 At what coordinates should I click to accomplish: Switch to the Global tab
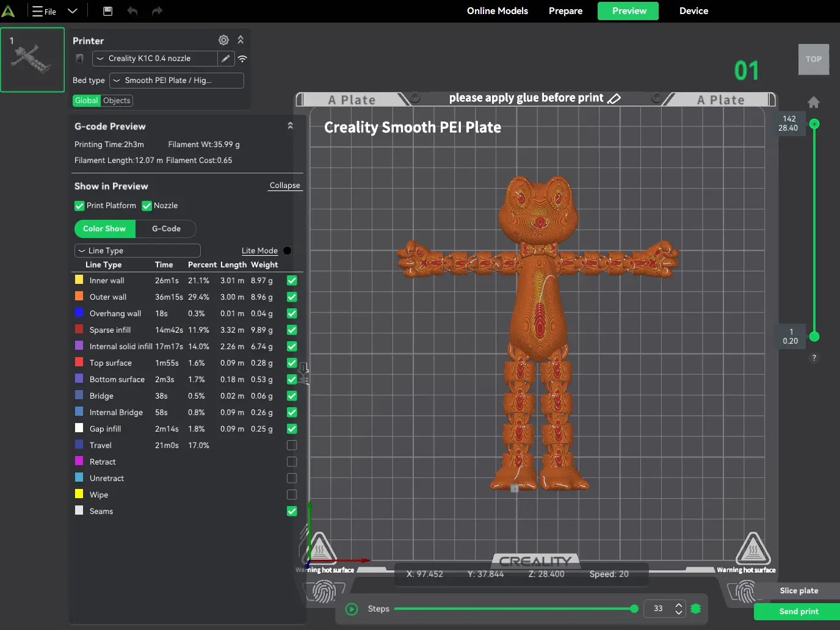coord(87,101)
